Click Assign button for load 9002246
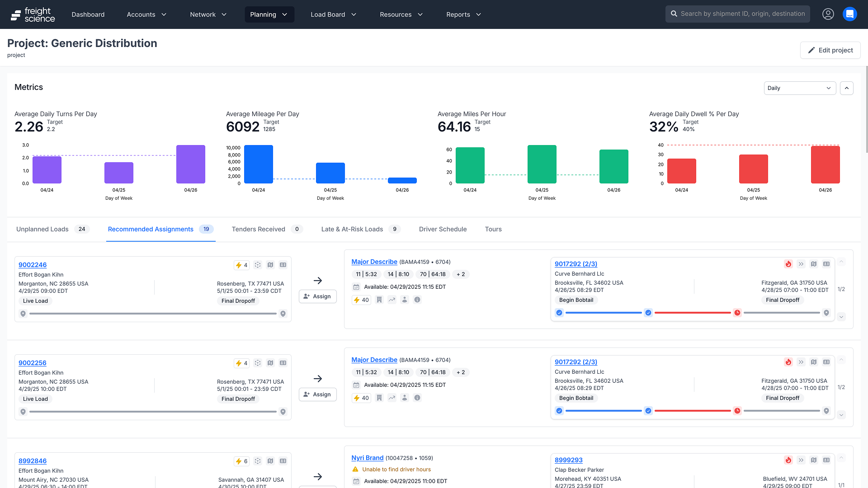Viewport: 868px width, 488px height. pos(317,296)
